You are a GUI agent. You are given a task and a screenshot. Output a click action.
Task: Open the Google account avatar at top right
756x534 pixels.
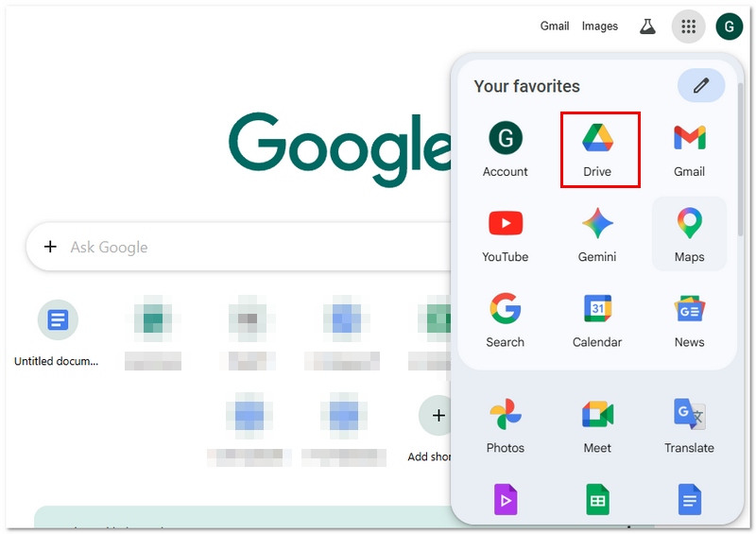(x=729, y=26)
